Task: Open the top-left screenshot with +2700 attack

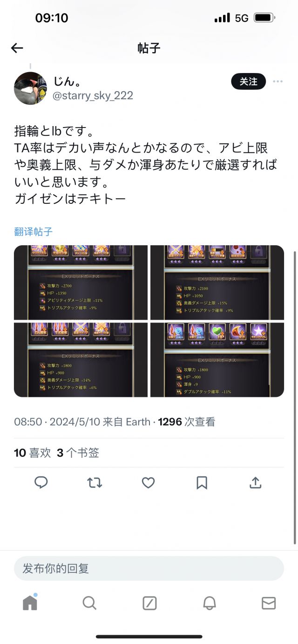Action: (x=81, y=282)
